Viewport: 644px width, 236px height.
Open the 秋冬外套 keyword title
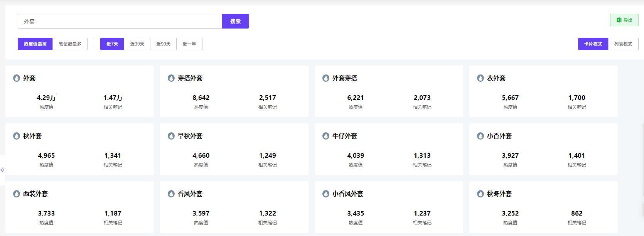(x=499, y=194)
